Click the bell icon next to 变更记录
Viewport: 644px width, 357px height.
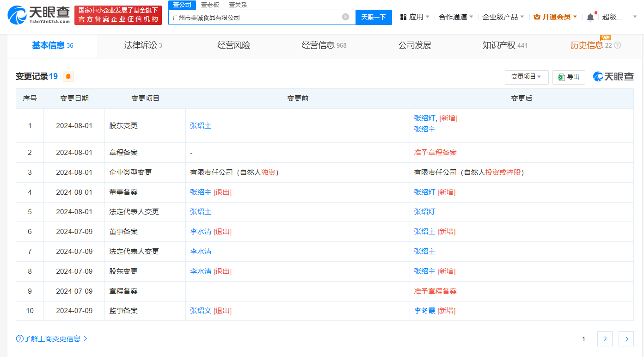[67, 76]
